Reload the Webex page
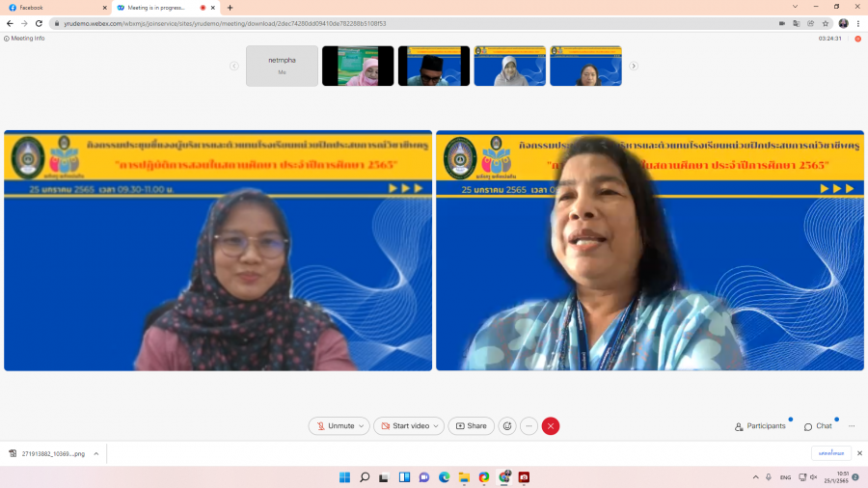This screenshot has height=488, width=868. coord(39,23)
